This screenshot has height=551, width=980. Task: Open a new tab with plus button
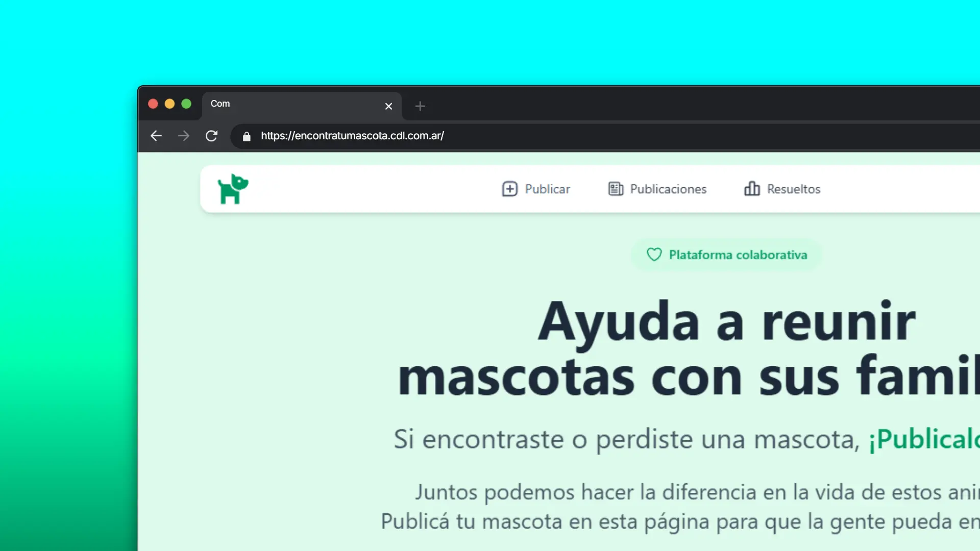coord(420,106)
